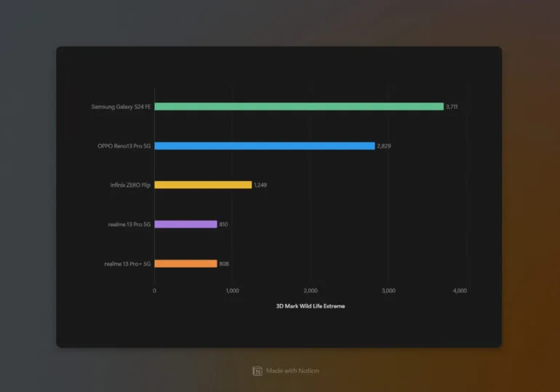Click the 0 axis tick label
560x392 pixels.
154,291
